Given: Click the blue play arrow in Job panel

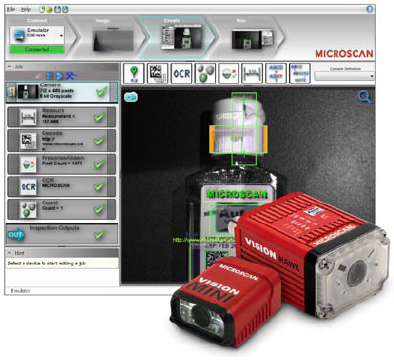Looking at the screenshot, I should coord(60,76).
